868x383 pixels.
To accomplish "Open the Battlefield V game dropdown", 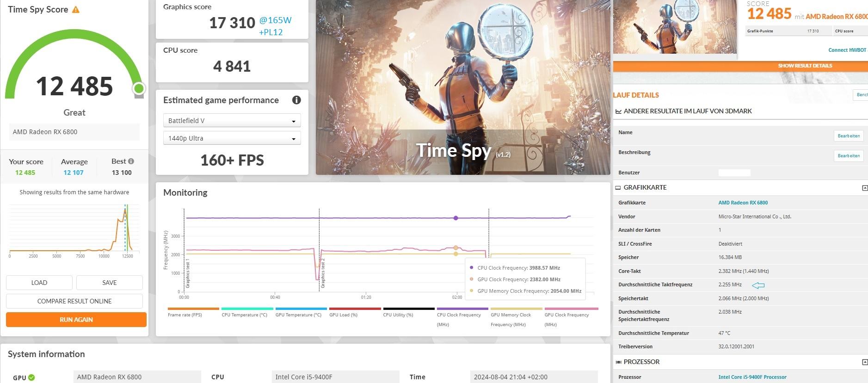I will tap(232, 120).
